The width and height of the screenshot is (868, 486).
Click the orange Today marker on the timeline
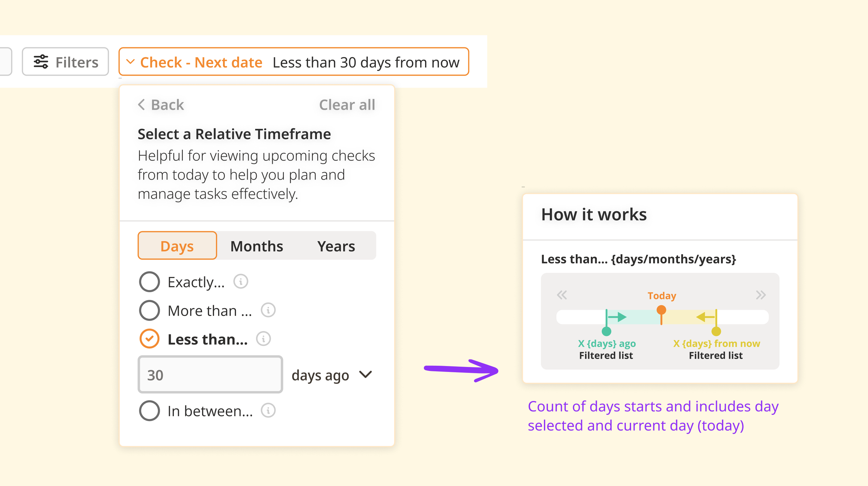coord(661,309)
